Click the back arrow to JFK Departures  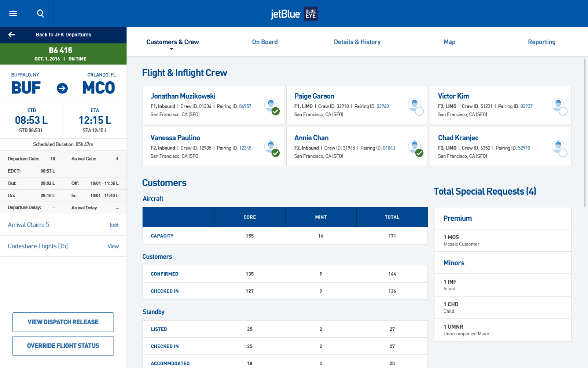pyautogui.click(x=12, y=35)
